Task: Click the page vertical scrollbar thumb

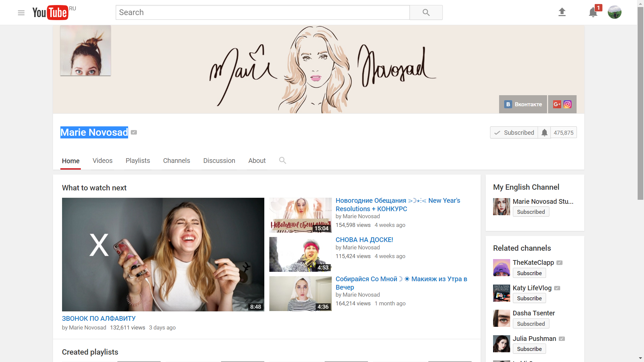Action: pyautogui.click(x=640, y=104)
